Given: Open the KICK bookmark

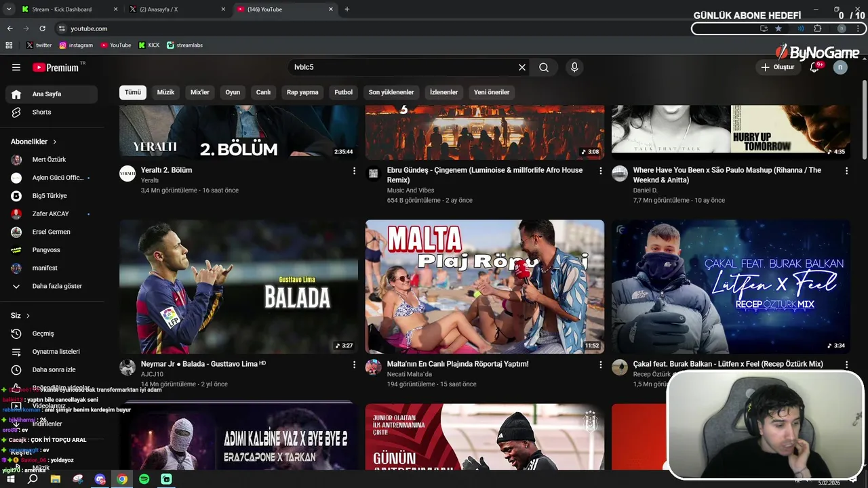Looking at the screenshot, I should coord(149,45).
